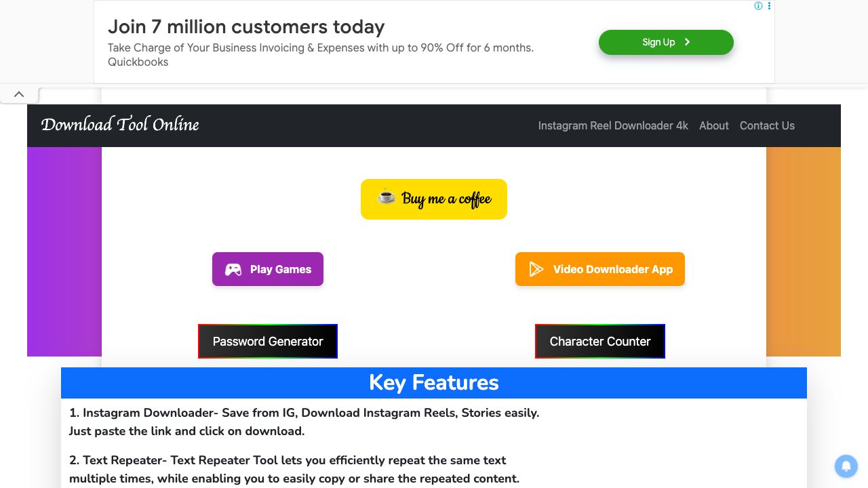Open the Contact Us page
Image resolution: width=868 pixels, height=488 pixels.
[767, 125]
